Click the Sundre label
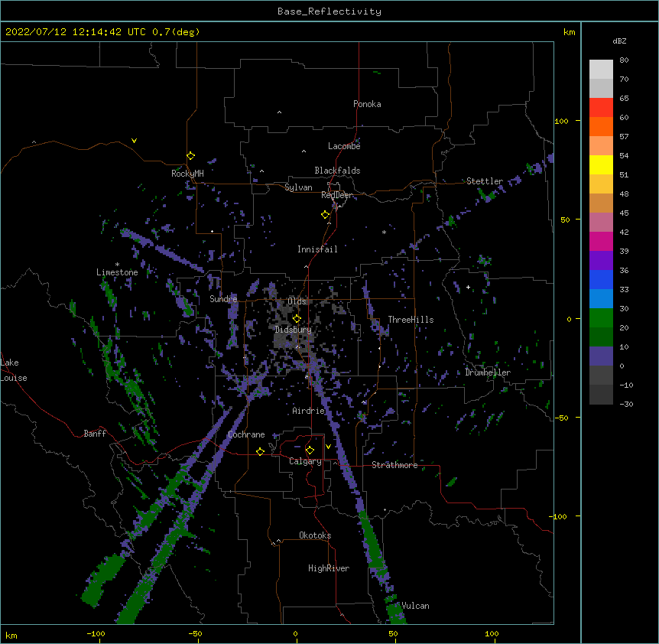659x644 pixels. (223, 299)
